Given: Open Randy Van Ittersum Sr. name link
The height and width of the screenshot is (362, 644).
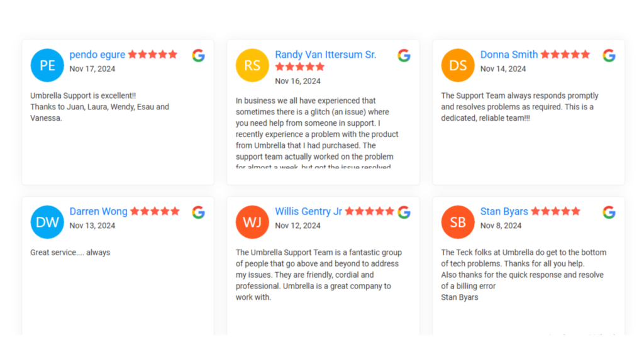Looking at the screenshot, I should click(x=326, y=55).
